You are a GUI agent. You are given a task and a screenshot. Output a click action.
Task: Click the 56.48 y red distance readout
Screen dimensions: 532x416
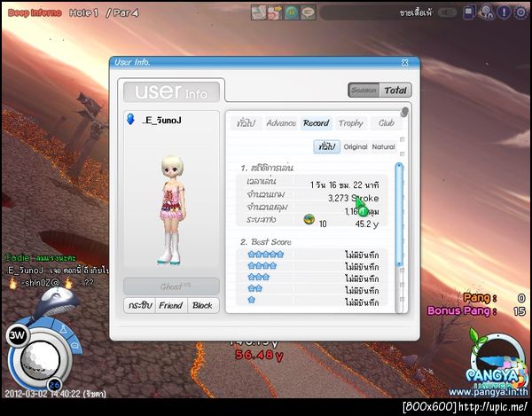[259, 355]
